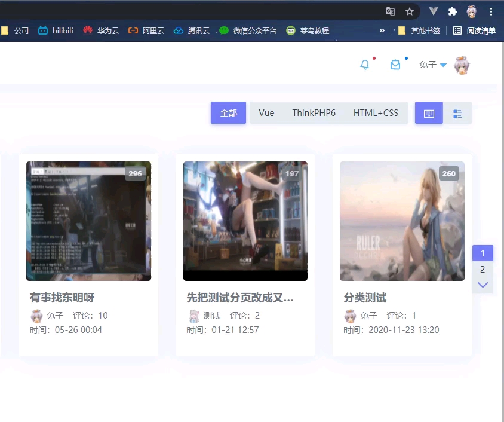Expand hidden bookmarks with the chevron
This screenshot has width=504, height=422.
(x=382, y=30)
